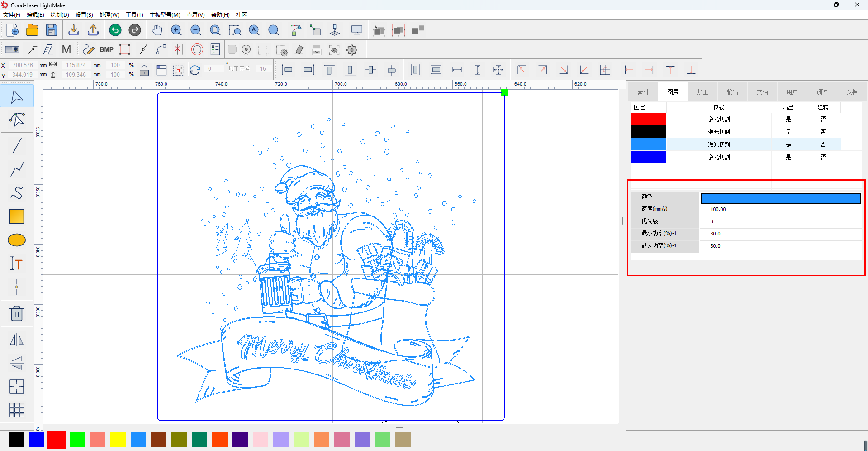Pick the red swatch in the bottom palette
The height and width of the screenshot is (451, 868).
pyautogui.click(x=57, y=440)
